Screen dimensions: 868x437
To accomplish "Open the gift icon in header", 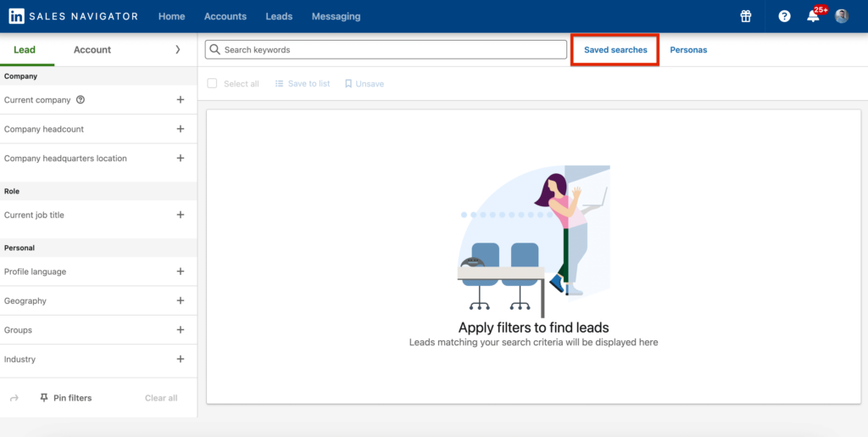I will (x=746, y=16).
